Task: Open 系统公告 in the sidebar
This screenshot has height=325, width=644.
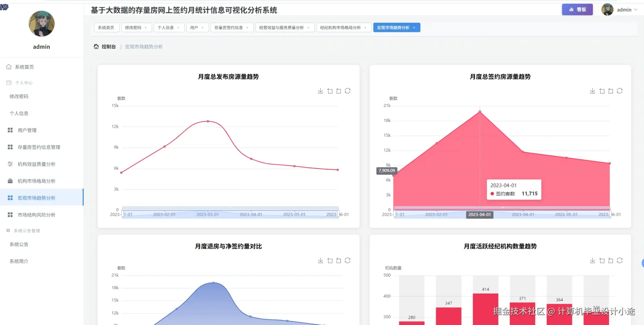Action: click(x=41, y=245)
